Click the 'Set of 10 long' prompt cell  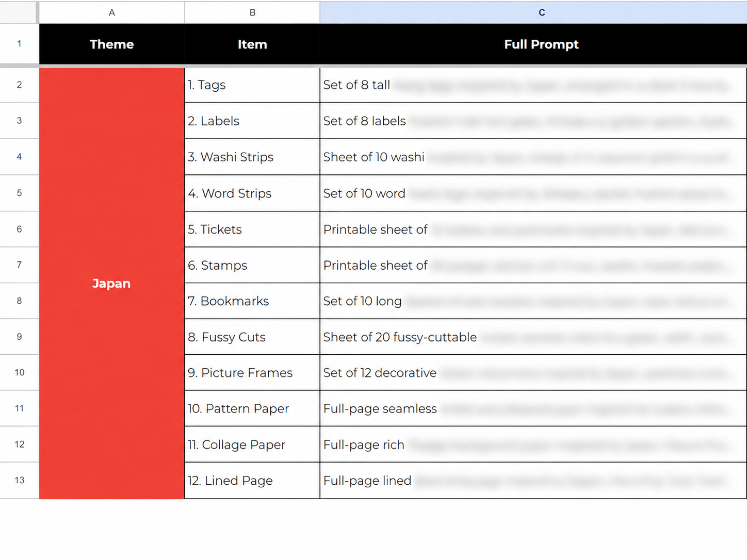533,301
